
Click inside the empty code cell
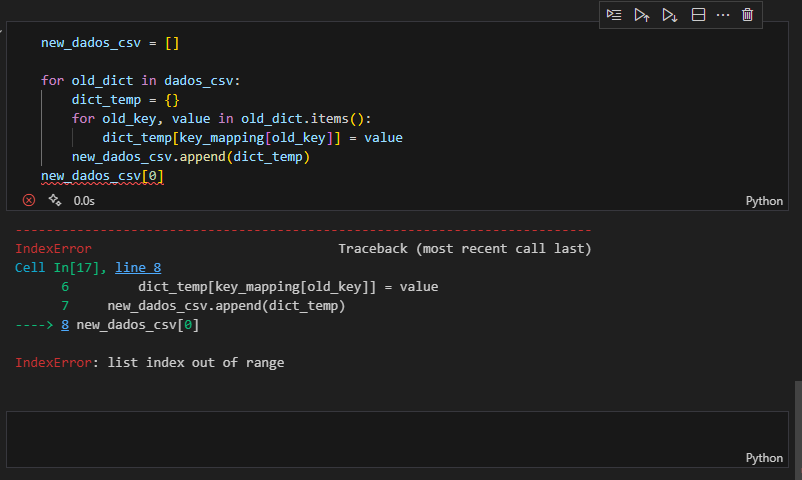(397, 439)
